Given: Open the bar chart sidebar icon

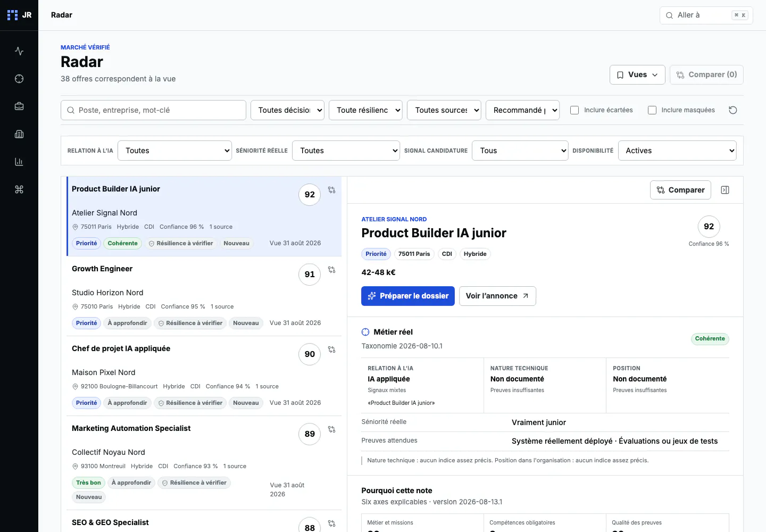Looking at the screenshot, I should (19, 162).
